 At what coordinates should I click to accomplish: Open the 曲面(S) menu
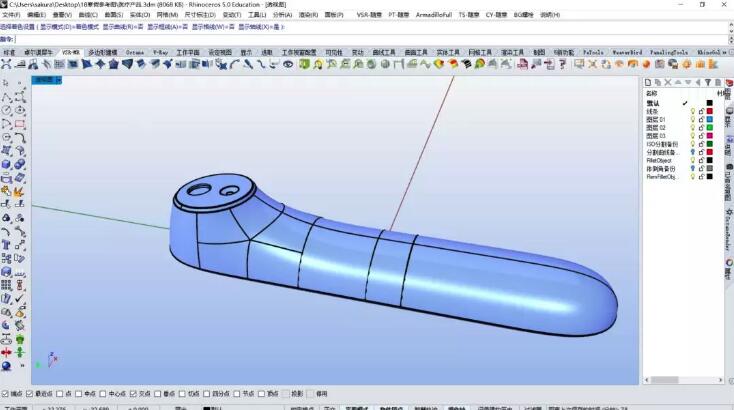tap(114, 15)
